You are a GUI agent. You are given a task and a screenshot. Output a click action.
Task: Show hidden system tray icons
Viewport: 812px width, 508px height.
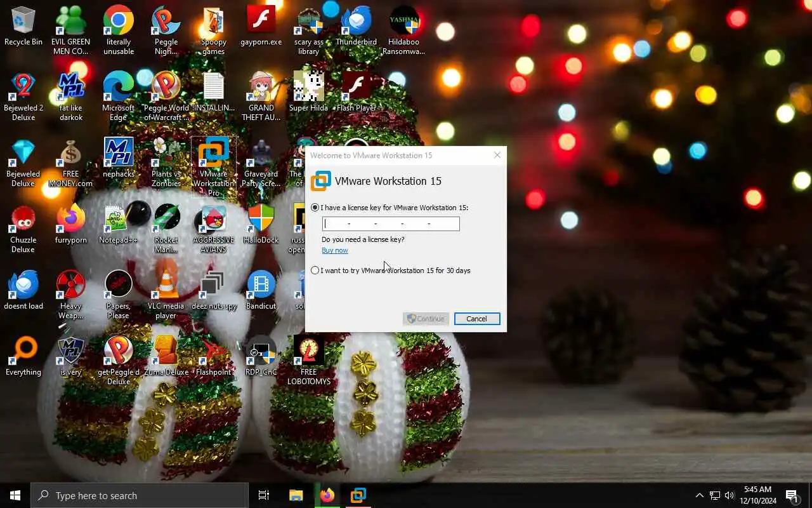[699, 495]
